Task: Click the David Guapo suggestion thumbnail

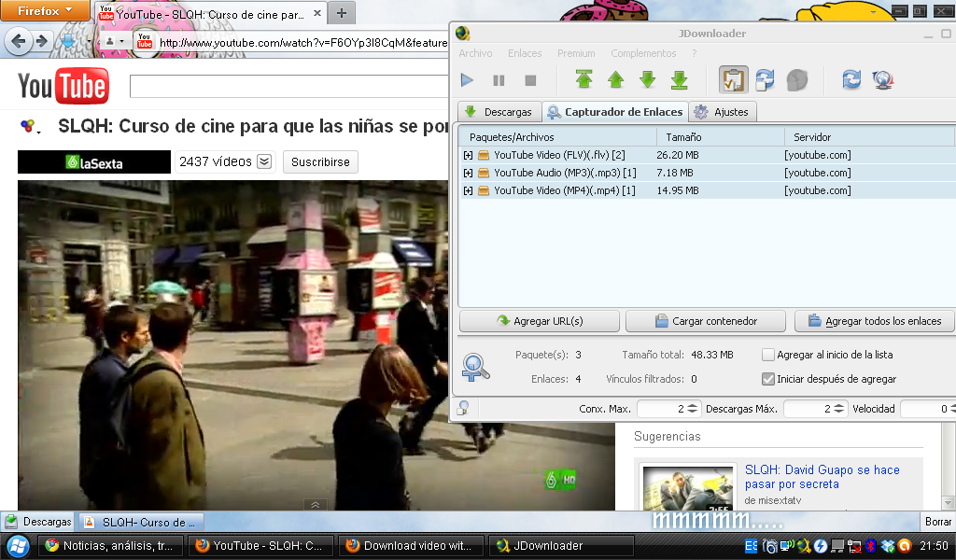Action: point(688,488)
